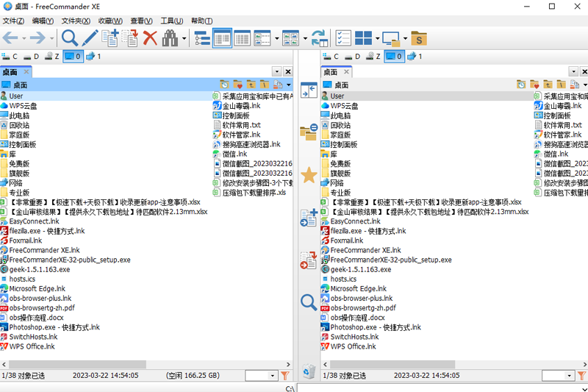Click the binoculars find icon
This screenshot has width=588, height=392.
click(170, 38)
